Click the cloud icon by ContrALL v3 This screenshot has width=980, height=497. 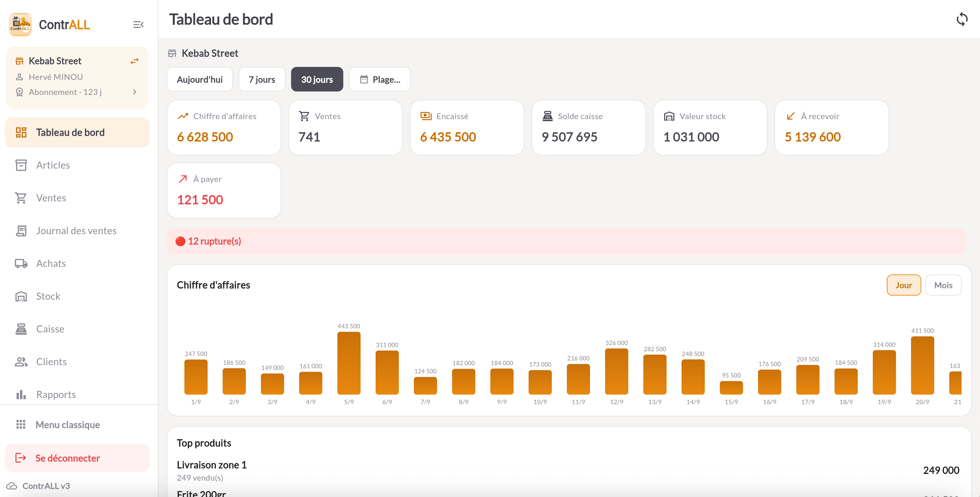(12, 486)
